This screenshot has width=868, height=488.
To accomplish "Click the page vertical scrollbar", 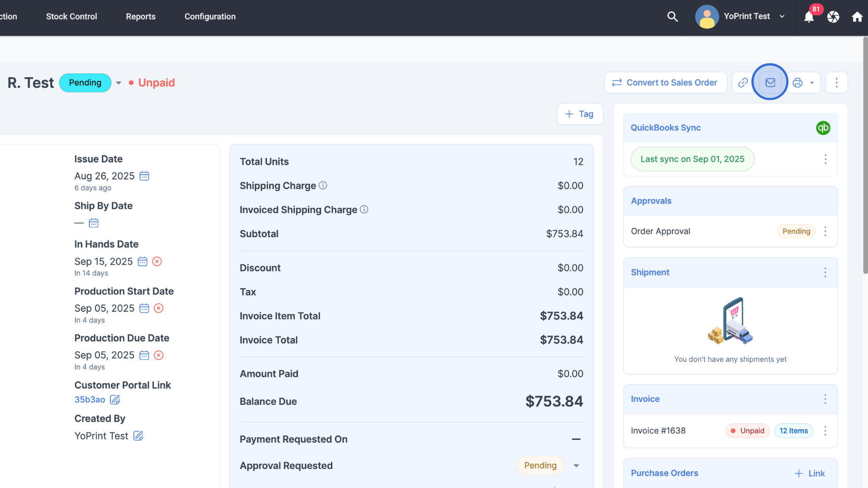I will [865, 156].
